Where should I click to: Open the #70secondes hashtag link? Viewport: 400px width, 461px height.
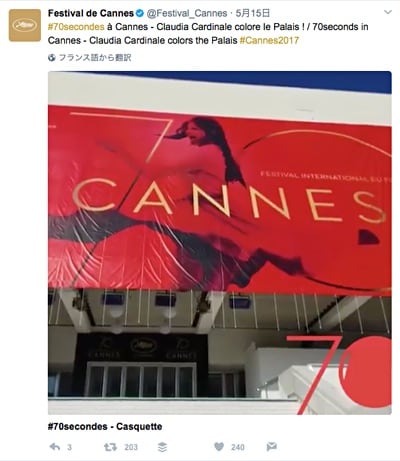point(76,27)
